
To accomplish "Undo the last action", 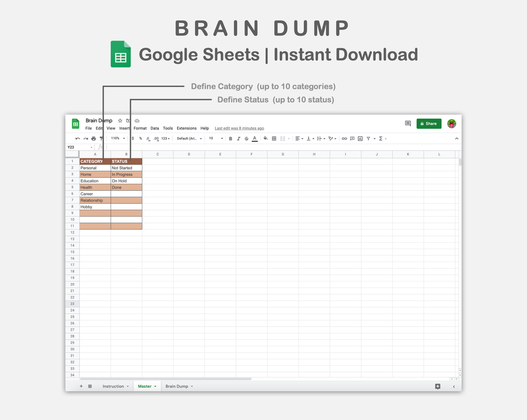I will pyautogui.click(x=77, y=139).
